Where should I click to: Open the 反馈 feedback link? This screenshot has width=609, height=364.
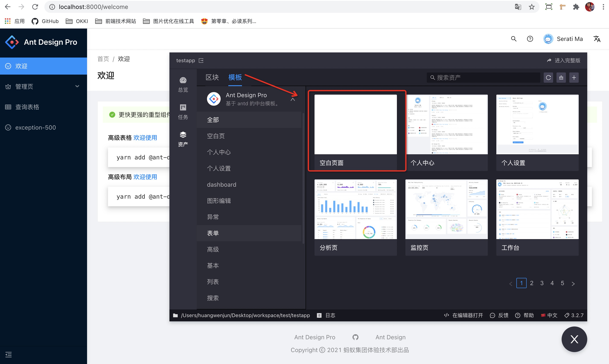pos(499,315)
